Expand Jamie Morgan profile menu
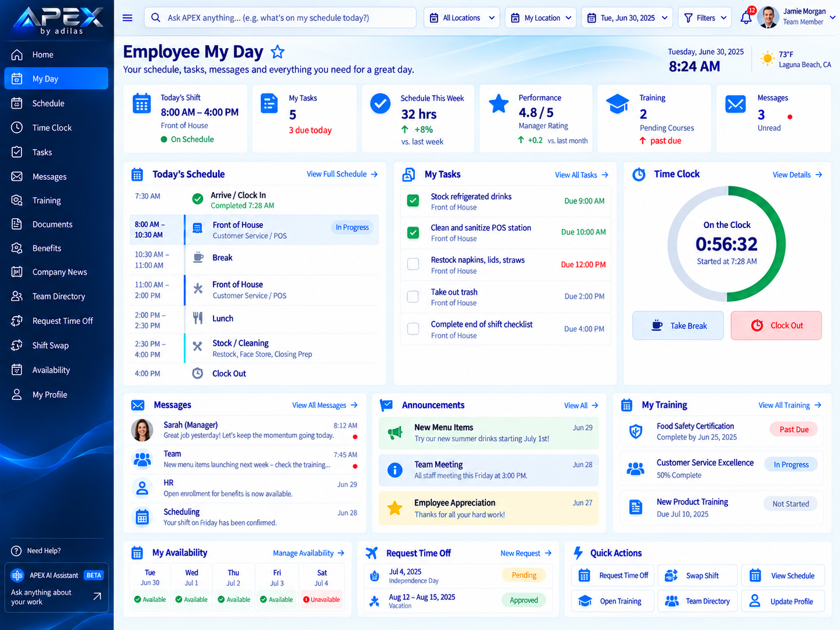 coord(832,17)
